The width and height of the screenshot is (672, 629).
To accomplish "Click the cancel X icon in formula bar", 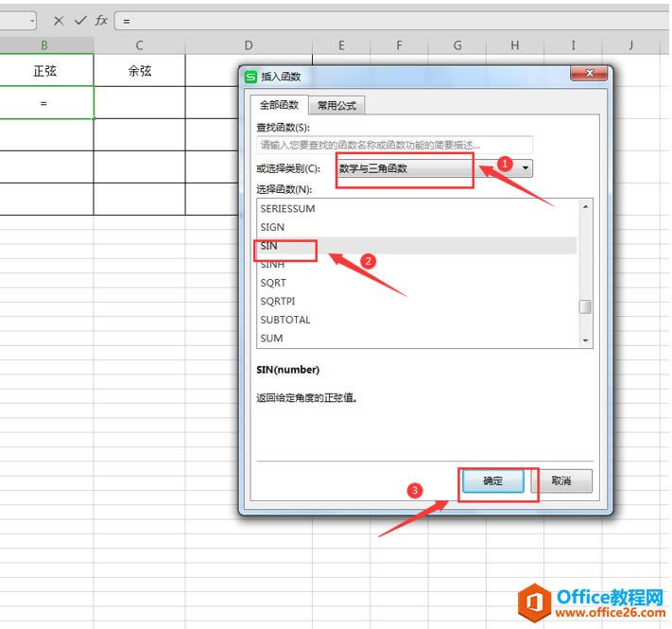I will (59, 21).
